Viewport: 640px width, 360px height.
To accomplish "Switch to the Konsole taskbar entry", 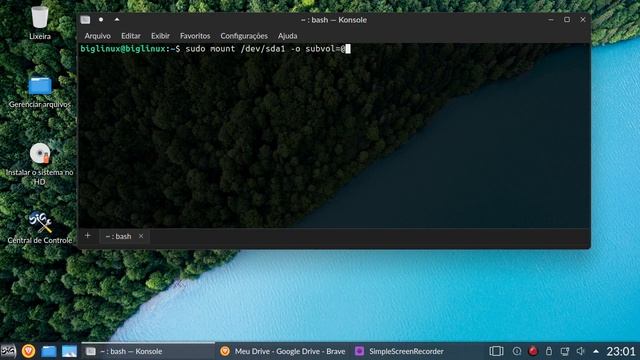I will tap(148, 351).
